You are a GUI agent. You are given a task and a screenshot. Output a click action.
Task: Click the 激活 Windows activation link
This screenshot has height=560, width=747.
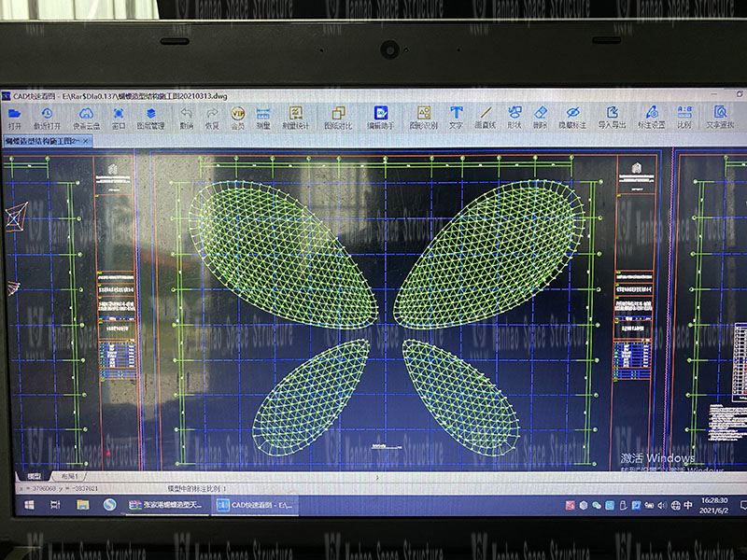click(x=659, y=456)
